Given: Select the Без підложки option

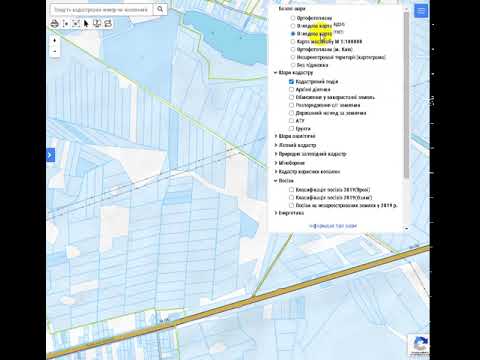Looking at the screenshot, I should [x=293, y=65].
